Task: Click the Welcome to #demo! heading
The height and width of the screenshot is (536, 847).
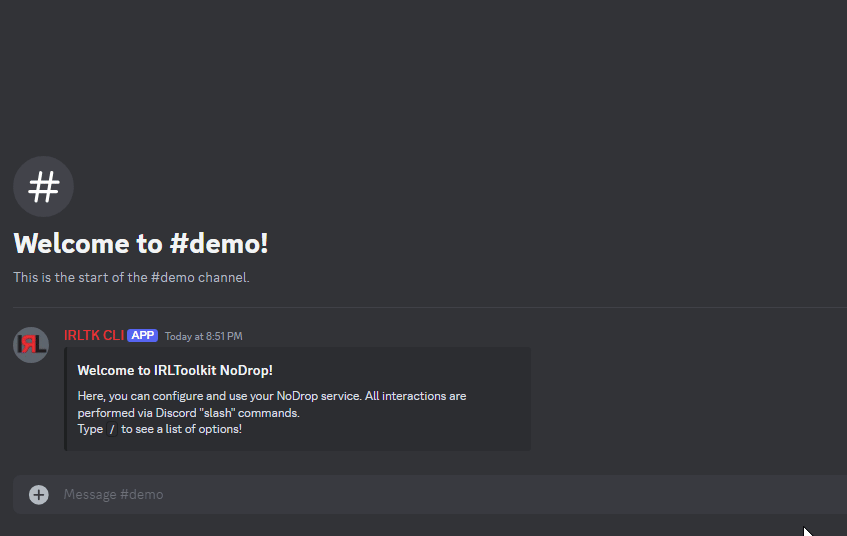Action: click(x=141, y=243)
